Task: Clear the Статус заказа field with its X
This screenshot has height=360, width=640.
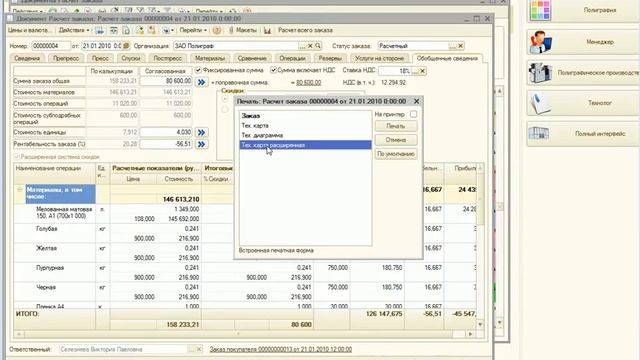Action: click(x=461, y=46)
